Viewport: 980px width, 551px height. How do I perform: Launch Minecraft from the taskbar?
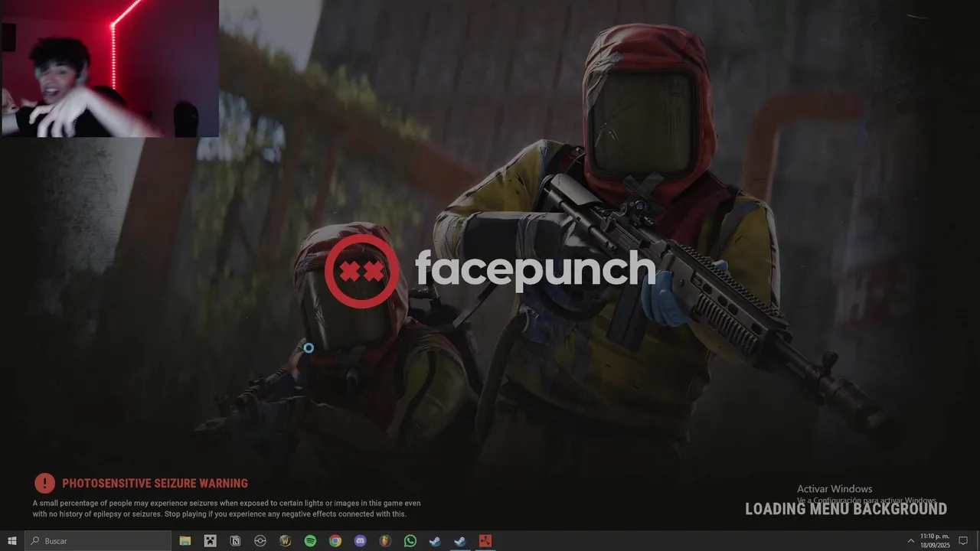click(x=210, y=541)
